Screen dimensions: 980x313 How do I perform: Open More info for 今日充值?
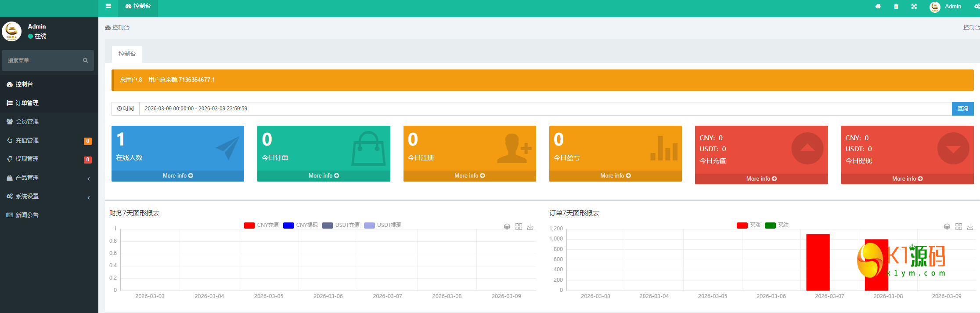761,178
